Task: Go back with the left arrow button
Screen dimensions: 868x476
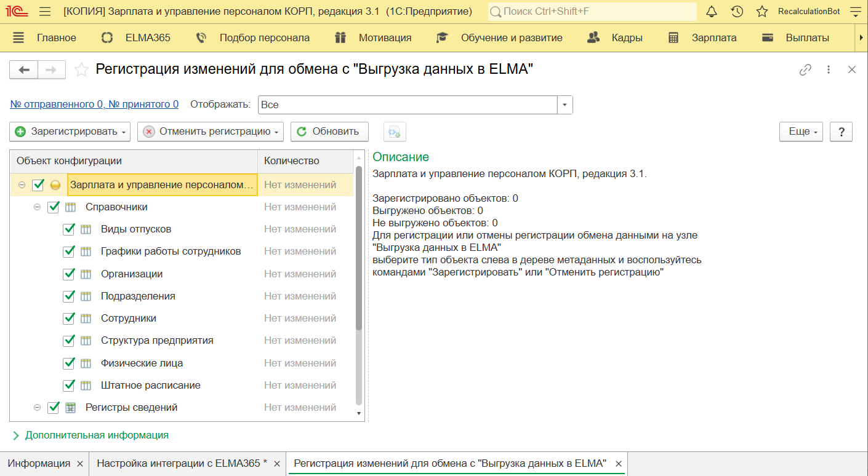Action: click(x=24, y=69)
